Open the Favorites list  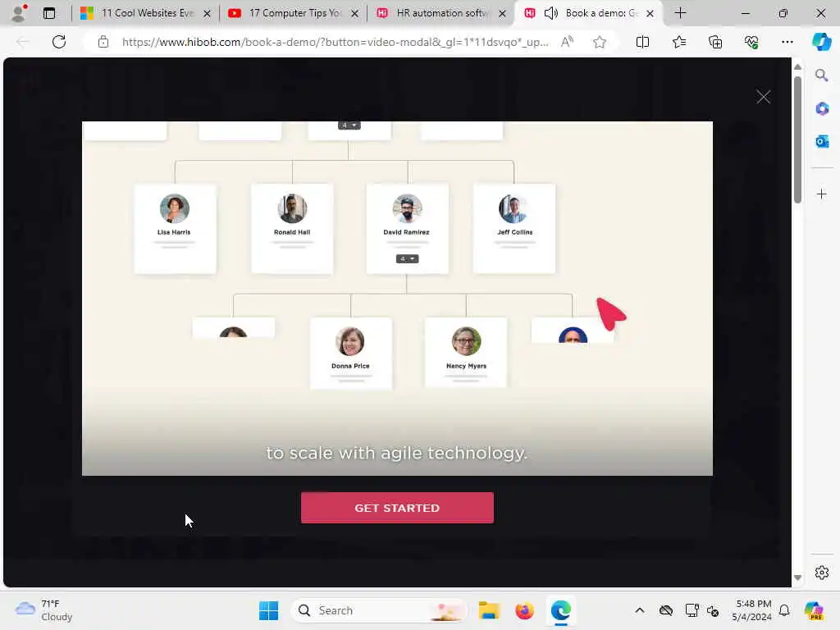click(678, 42)
